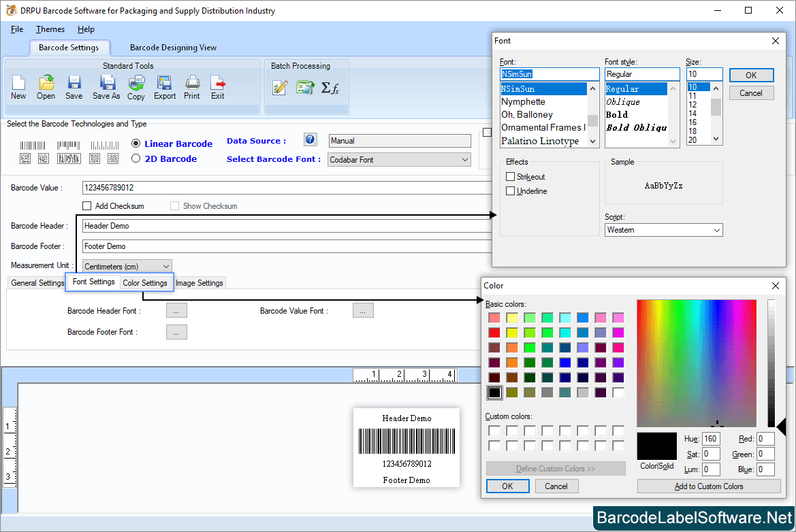Open the Themes menu
This screenshot has width=796, height=532.
(50, 29)
